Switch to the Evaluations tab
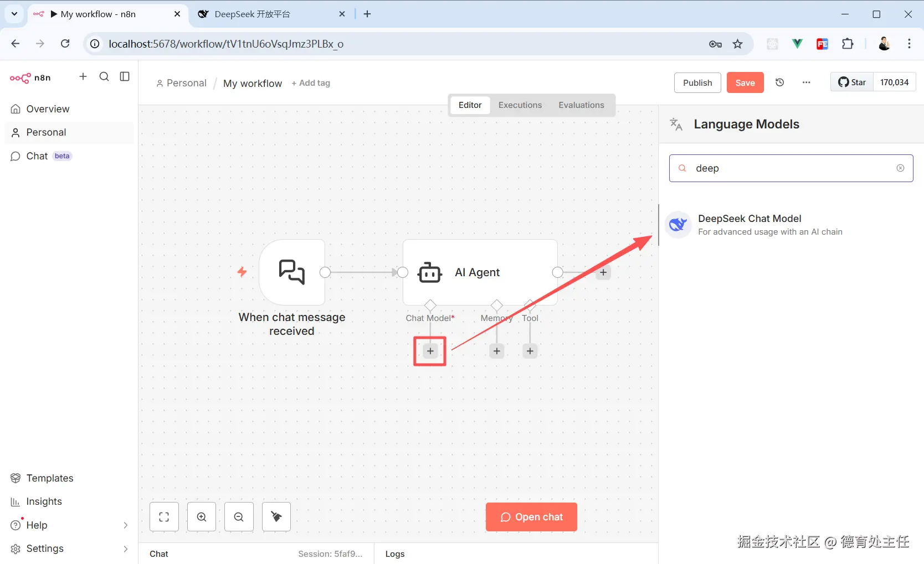The image size is (924, 564). coord(581,105)
